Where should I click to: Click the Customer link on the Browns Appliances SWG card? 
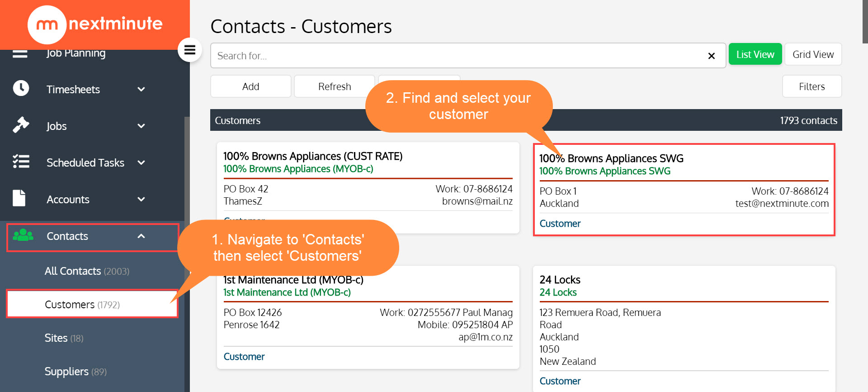pos(560,224)
